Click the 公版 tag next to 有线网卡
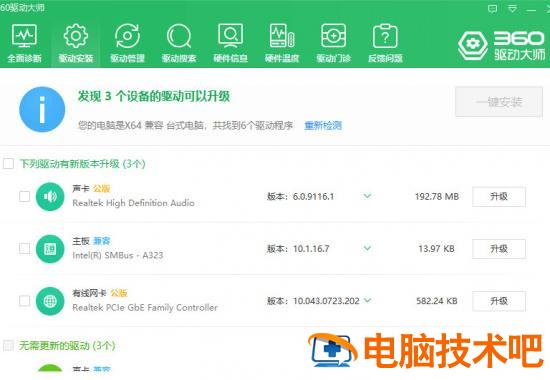The height and width of the screenshot is (380, 550). point(119,293)
